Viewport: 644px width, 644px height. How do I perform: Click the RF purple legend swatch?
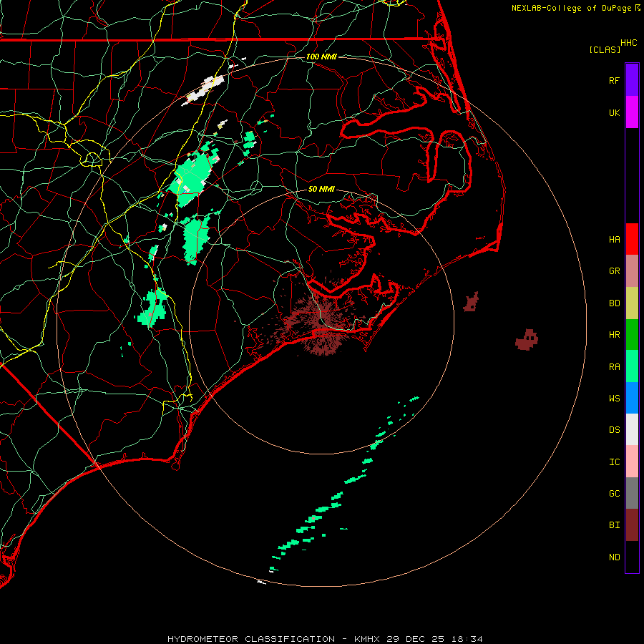coord(632,80)
